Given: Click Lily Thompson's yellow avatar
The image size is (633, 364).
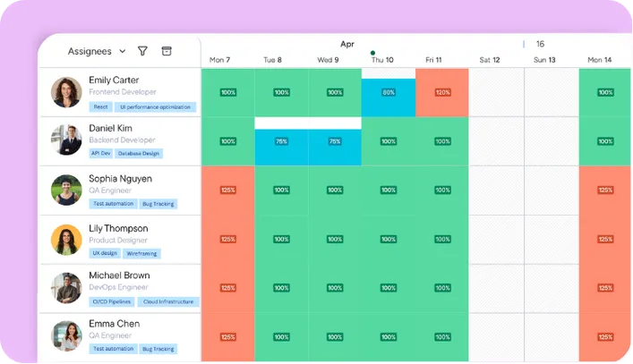Looking at the screenshot, I should pyautogui.click(x=66, y=240).
